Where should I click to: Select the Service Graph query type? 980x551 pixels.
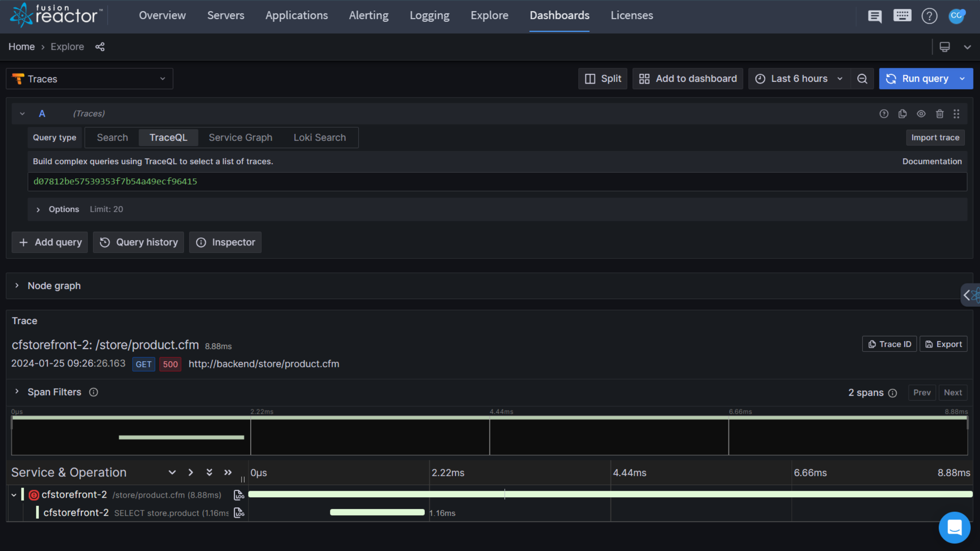(x=241, y=138)
